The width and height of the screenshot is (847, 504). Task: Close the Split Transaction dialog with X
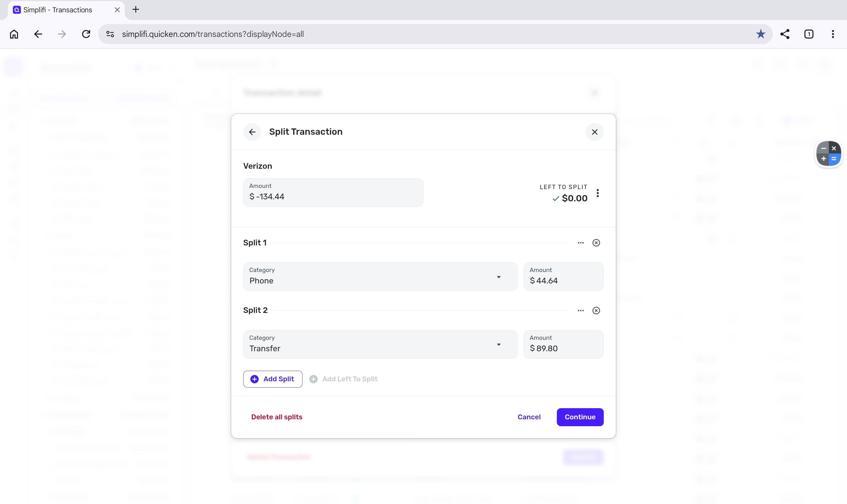pos(594,132)
